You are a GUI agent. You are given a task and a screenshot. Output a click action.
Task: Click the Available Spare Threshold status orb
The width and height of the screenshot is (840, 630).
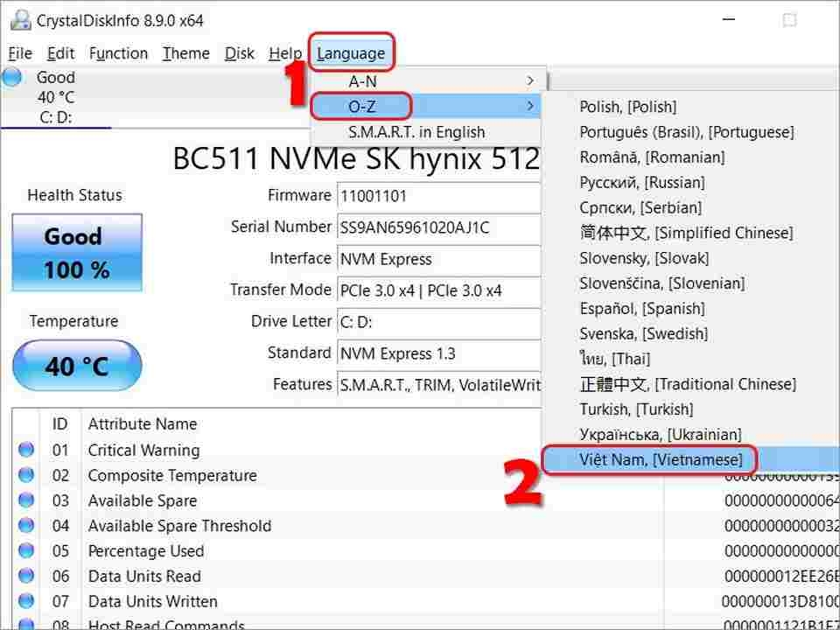25,525
